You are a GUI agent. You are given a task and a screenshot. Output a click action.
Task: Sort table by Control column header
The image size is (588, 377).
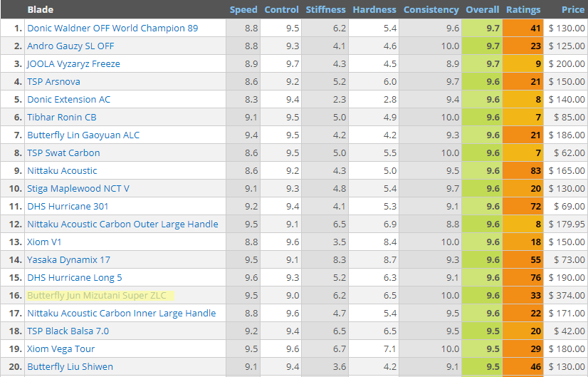point(281,10)
